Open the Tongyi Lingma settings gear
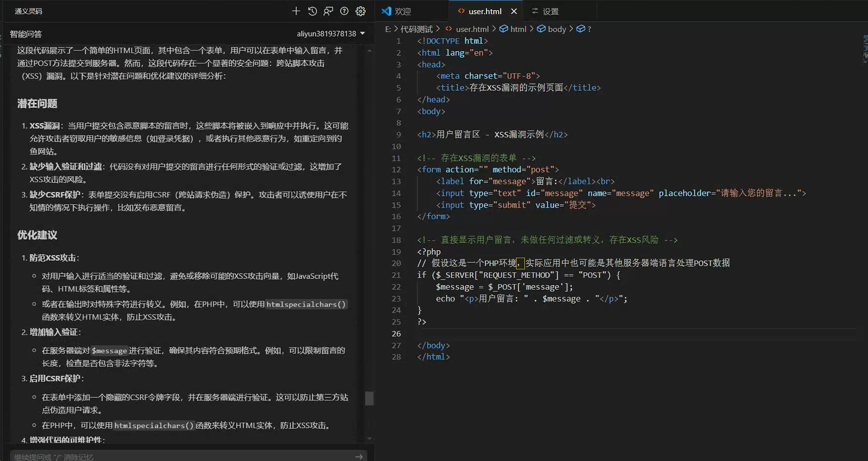Image resolution: width=868 pixels, height=461 pixels. [x=360, y=11]
